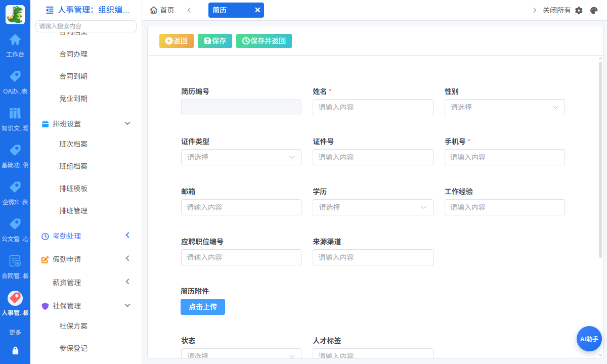This screenshot has width=607, height=364.
Task: Open the 知识文..理 books icon
Action: (15, 113)
